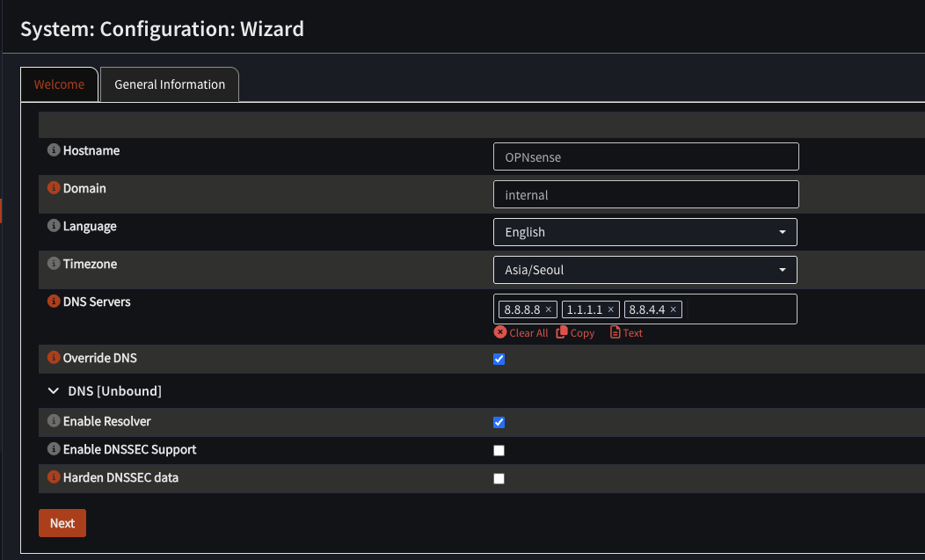Click the Hostname label
The image size is (925, 560).
91,150
